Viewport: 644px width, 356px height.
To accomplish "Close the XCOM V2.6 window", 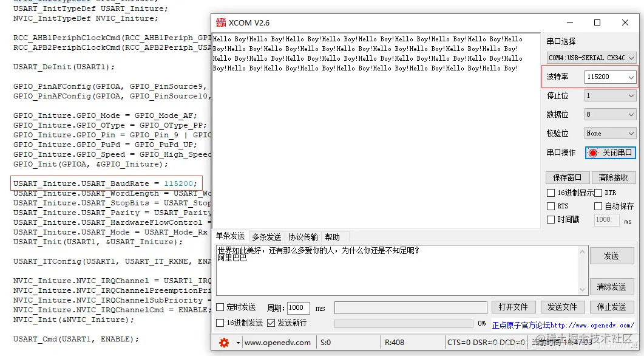I will pyautogui.click(x=625, y=22).
